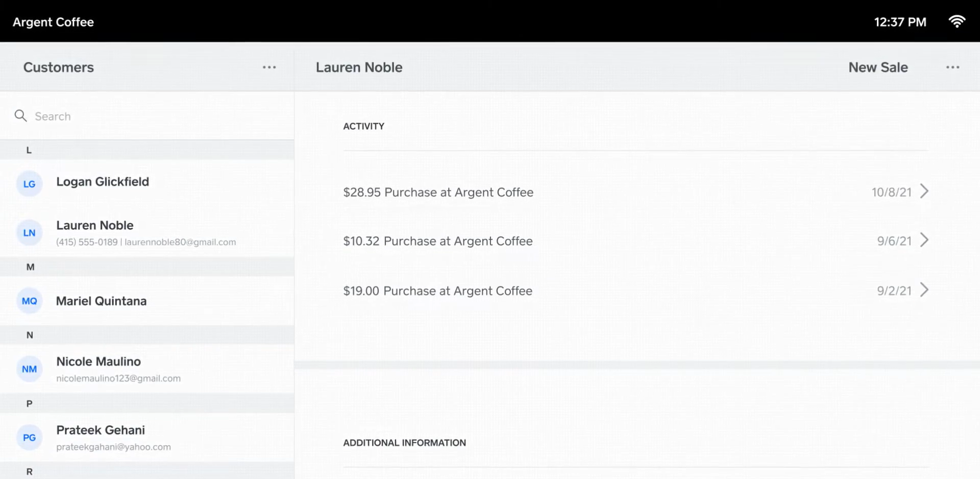Image resolution: width=980 pixels, height=479 pixels.
Task: Click the search magnifier icon
Action: [x=20, y=116]
